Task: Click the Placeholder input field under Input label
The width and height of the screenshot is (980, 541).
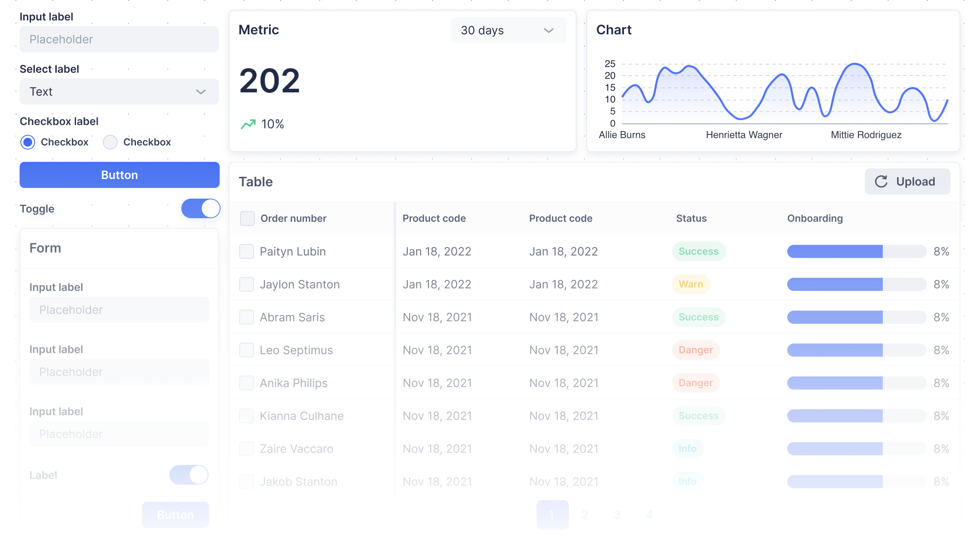Action: (118, 39)
